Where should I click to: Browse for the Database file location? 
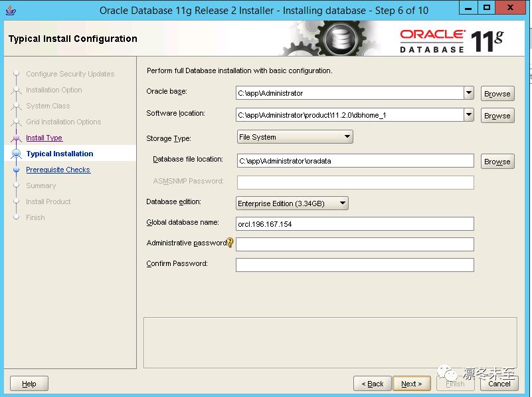point(497,162)
